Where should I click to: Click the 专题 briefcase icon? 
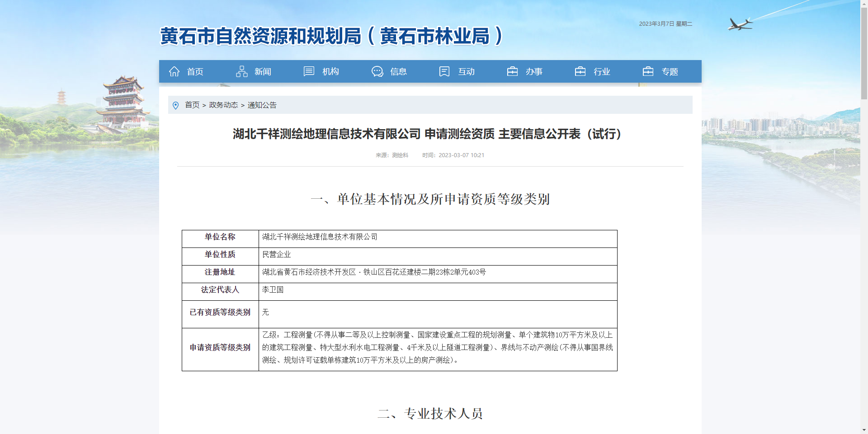(648, 71)
